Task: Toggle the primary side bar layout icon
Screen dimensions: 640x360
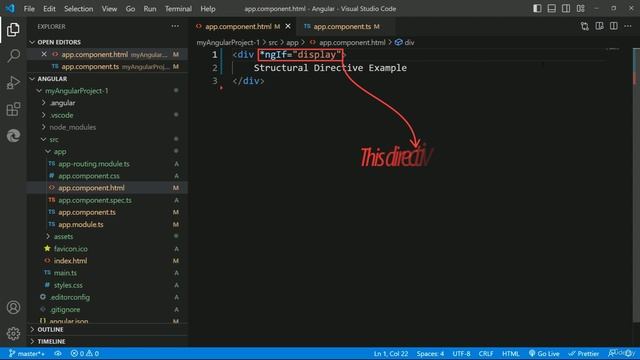Action: pyautogui.click(x=537, y=9)
